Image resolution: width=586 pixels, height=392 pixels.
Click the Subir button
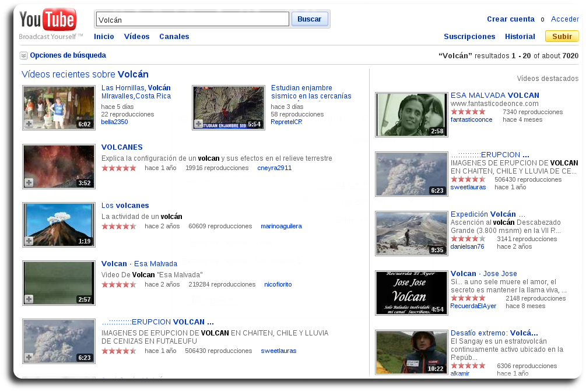click(561, 36)
